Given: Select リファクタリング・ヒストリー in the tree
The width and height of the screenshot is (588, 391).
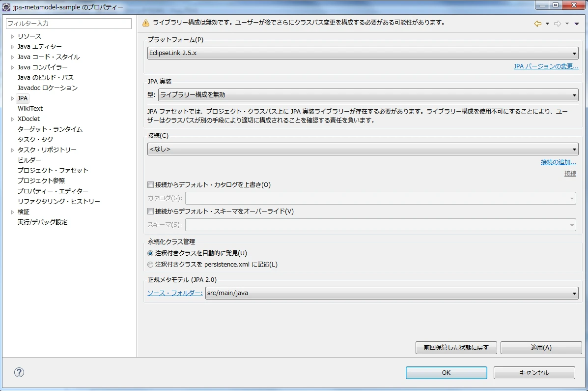Looking at the screenshot, I should click(x=59, y=201).
